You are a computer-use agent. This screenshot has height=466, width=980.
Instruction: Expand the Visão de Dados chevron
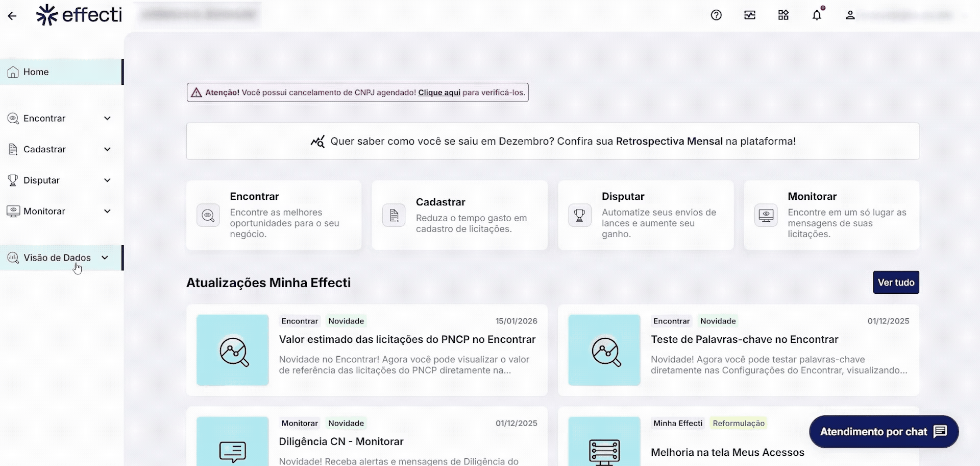105,258
